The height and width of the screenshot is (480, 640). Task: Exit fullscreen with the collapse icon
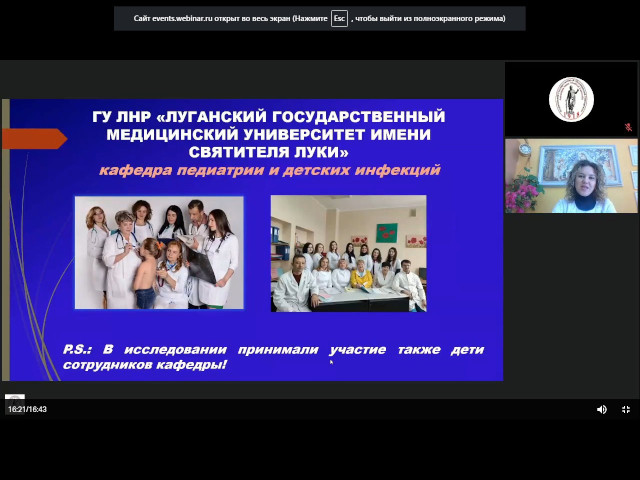[626, 409]
